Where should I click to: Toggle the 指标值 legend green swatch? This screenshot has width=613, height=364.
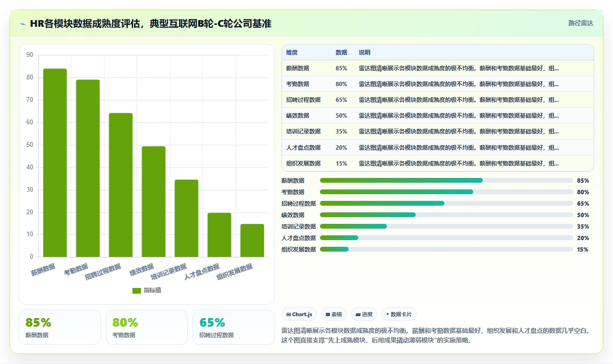[136, 290]
